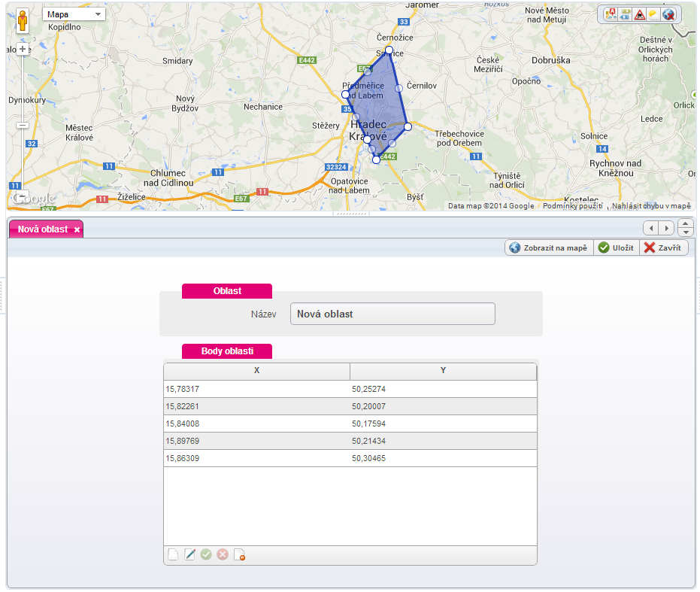Open the Mapa map type dropdown
The height and width of the screenshot is (592, 700).
74,14
